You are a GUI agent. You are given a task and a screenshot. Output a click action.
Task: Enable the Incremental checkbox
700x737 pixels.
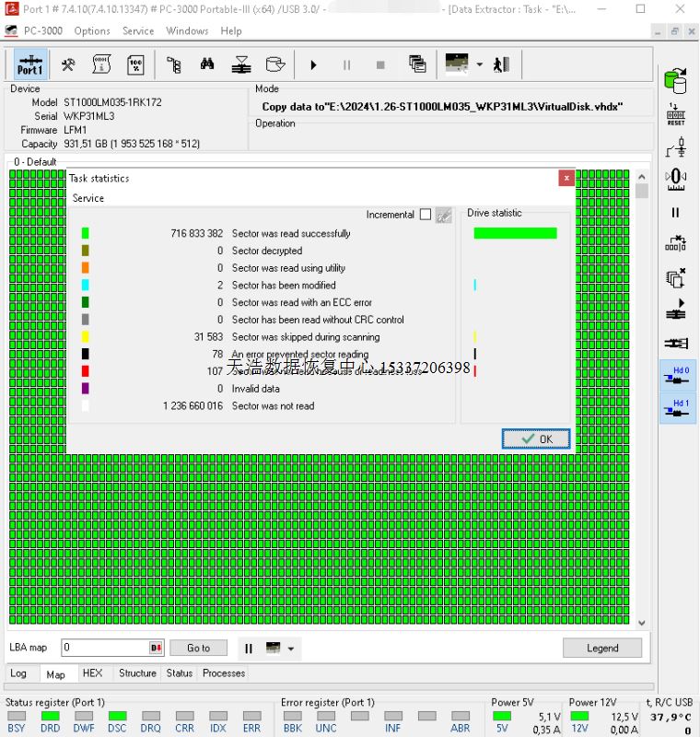click(425, 215)
